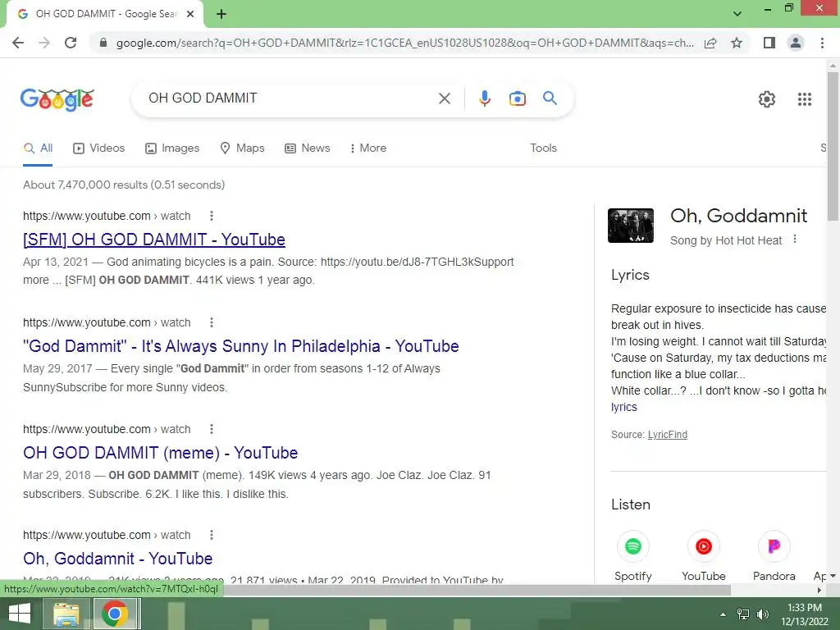Open the Chrome side panel
The width and height of the screenshot is (840, 630).
pos(769,43)
